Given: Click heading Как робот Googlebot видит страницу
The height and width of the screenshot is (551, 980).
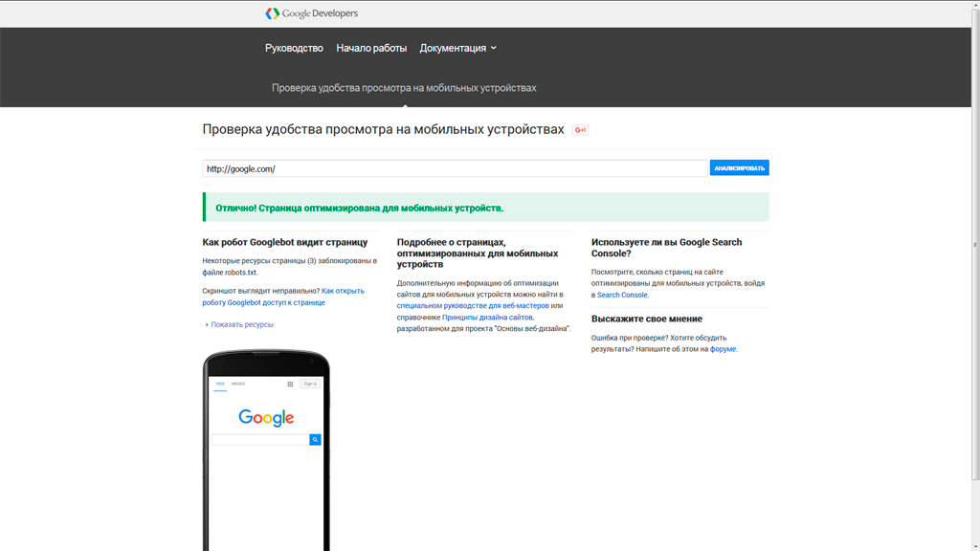Looking at the screenshot, I should click(x=285, y=242).
